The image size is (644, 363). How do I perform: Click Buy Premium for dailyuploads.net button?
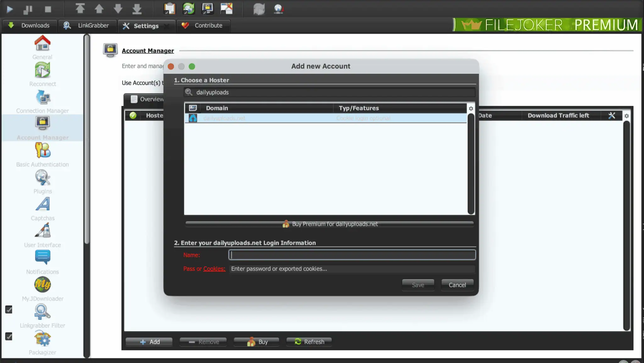330,224
